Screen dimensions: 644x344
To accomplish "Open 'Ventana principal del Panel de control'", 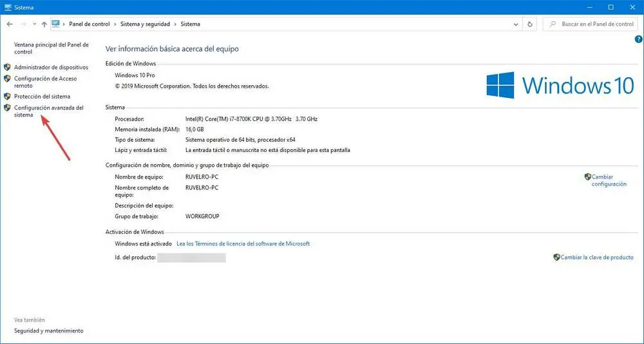I will tap(52, 48).
